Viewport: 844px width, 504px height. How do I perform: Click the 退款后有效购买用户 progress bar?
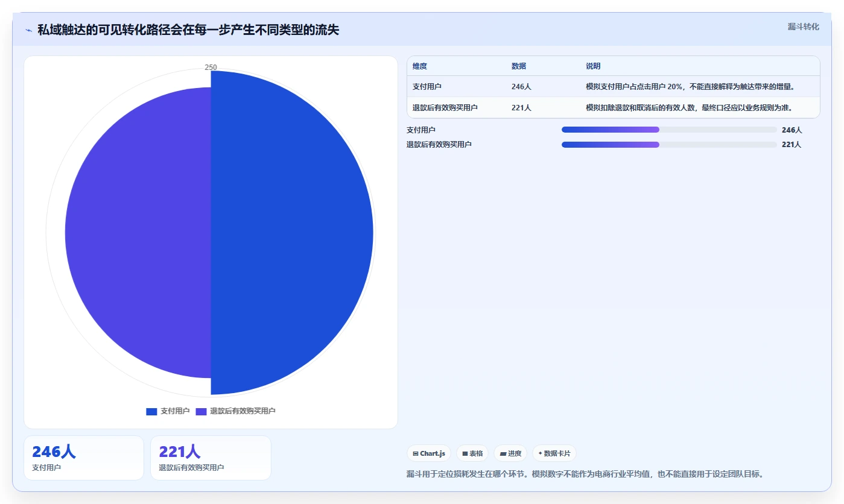669,145
